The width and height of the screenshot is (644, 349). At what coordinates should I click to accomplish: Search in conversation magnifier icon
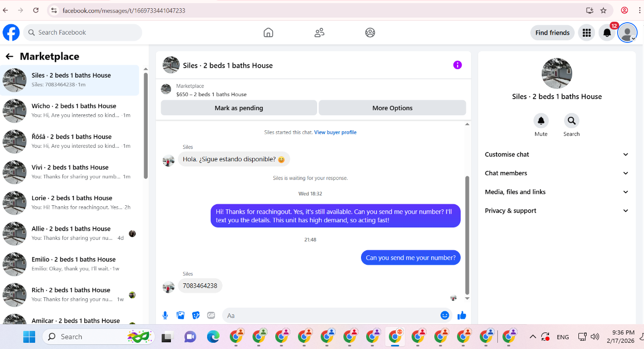tap(571, 120)
